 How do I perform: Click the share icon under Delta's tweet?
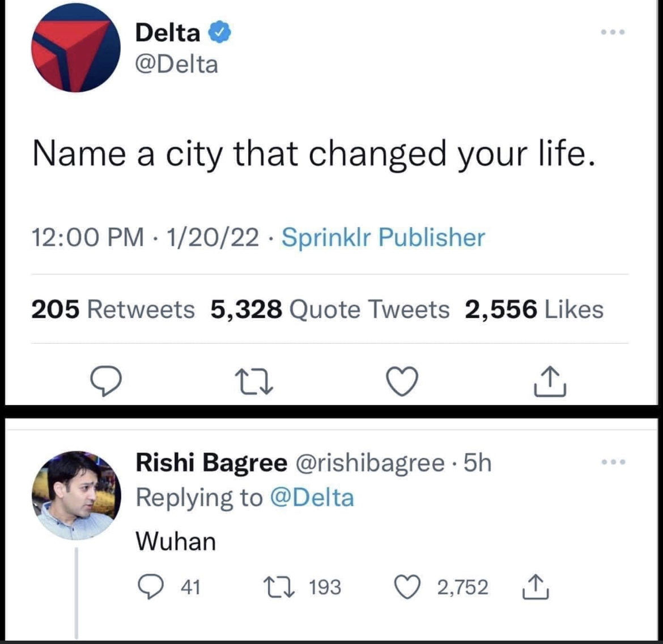tap(550, 381)
